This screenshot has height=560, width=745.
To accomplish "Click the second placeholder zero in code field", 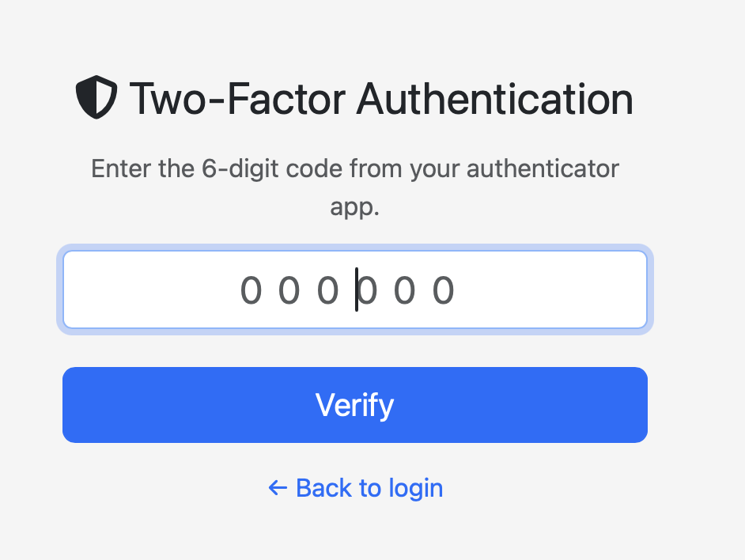I will coord(289,291).
